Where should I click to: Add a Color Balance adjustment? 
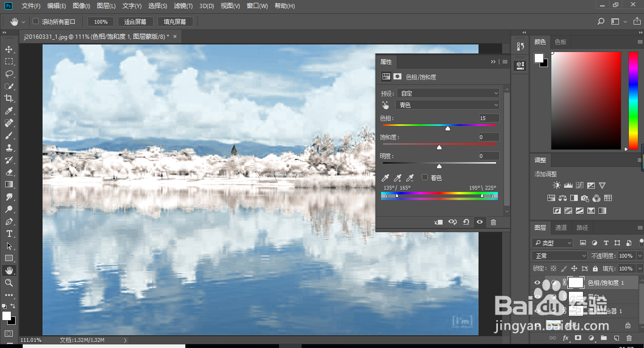(x=563, y=198)
